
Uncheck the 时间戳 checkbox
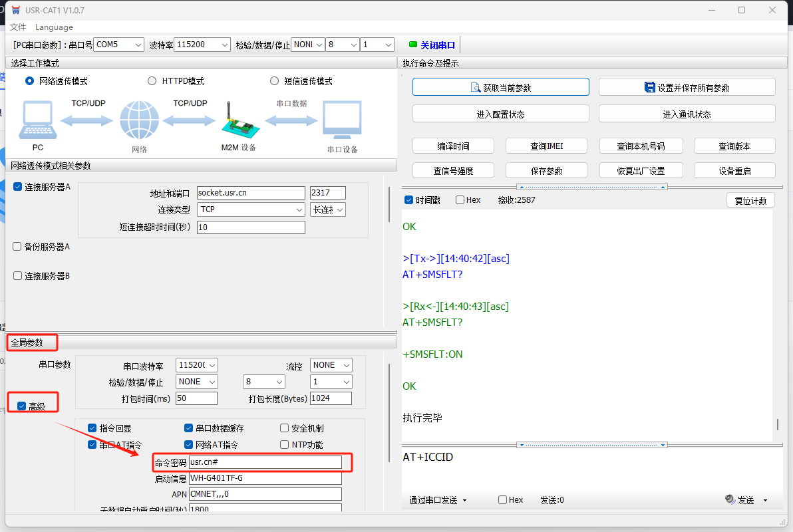[409, 200]
